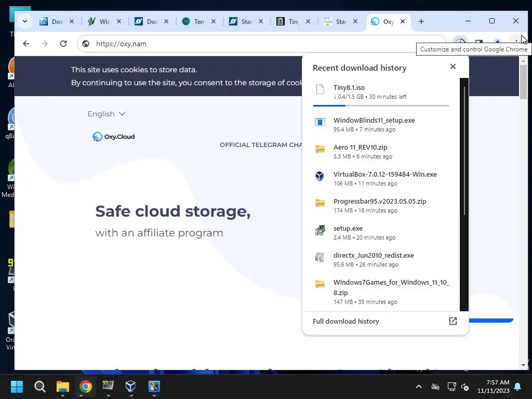The height and width of the screenshot is (399, 532).
Task: Open the Windows Start menu
Action: click(x=17, y=387)
